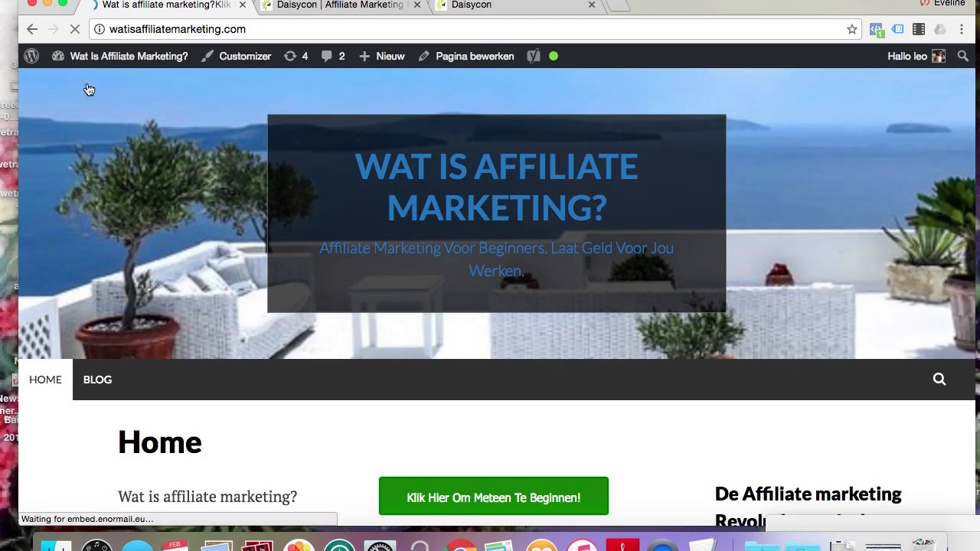Click the green SEO status dot

tap(554, 56)
